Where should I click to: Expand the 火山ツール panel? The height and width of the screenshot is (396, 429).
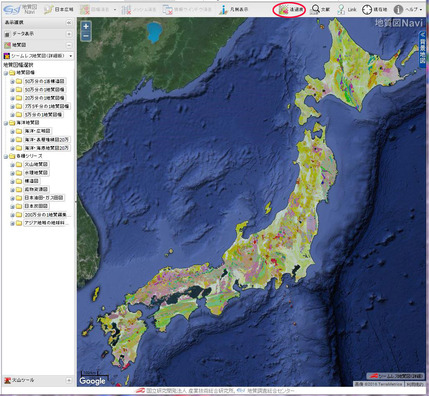coord(69,380)
